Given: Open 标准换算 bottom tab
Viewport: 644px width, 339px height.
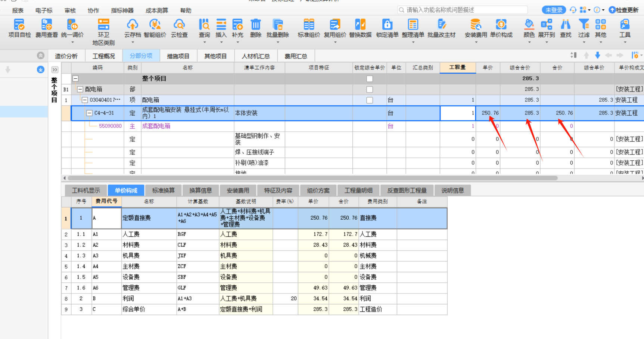Looking at the screenshot, I should pyautogui.click(x=163, y=190).
